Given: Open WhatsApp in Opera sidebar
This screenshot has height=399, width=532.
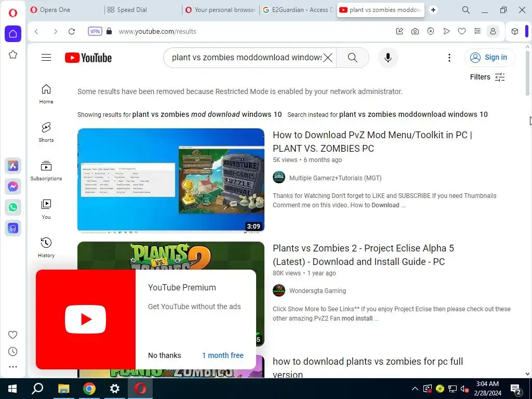Looking at the screenshot, I should (x=13, y=207).
